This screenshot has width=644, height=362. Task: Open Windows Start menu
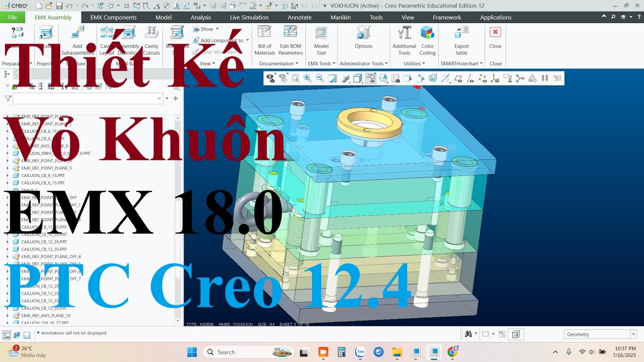click(x=192, y=352)
